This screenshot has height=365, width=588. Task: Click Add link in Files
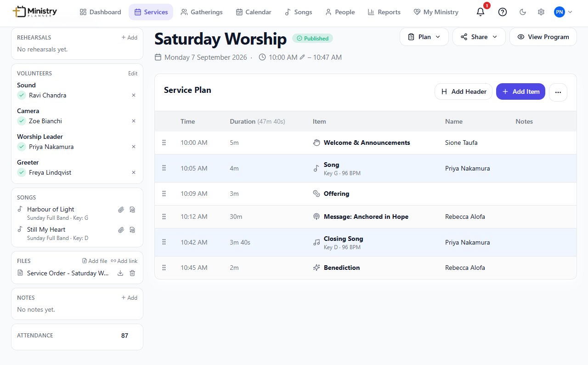[124, 261]
